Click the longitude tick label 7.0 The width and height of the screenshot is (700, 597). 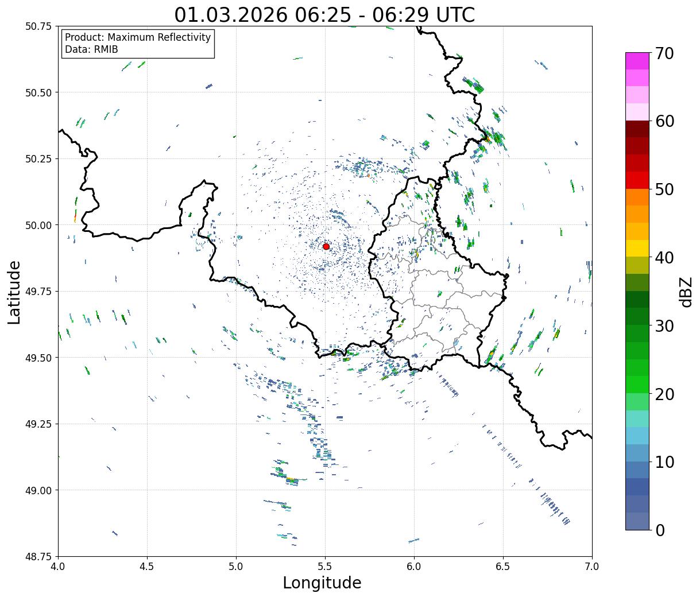592,567
